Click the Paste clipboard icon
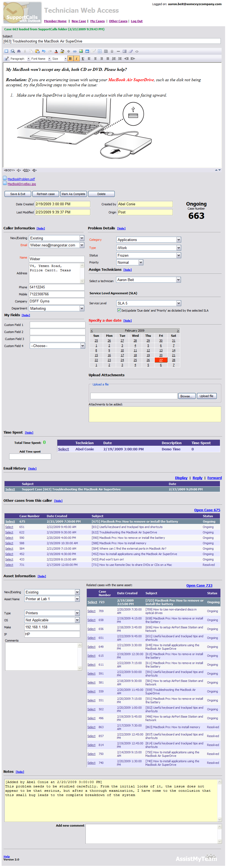227x868 pixels. [x=37, y=51]
